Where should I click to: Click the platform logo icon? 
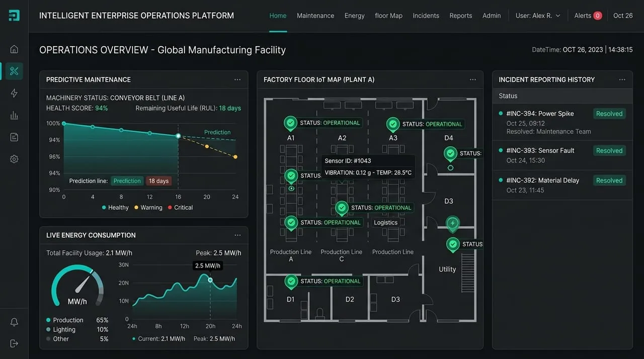(14, 16)
